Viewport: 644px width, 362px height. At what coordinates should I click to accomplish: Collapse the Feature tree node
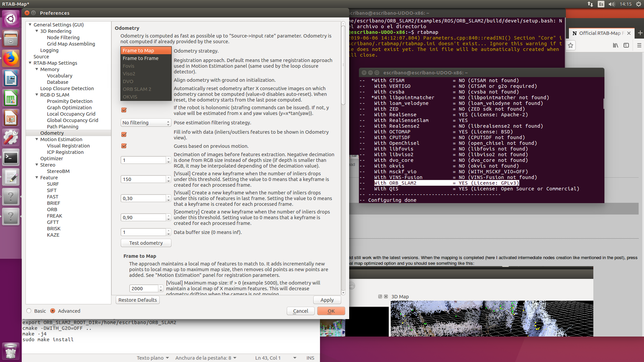[37, 177]
